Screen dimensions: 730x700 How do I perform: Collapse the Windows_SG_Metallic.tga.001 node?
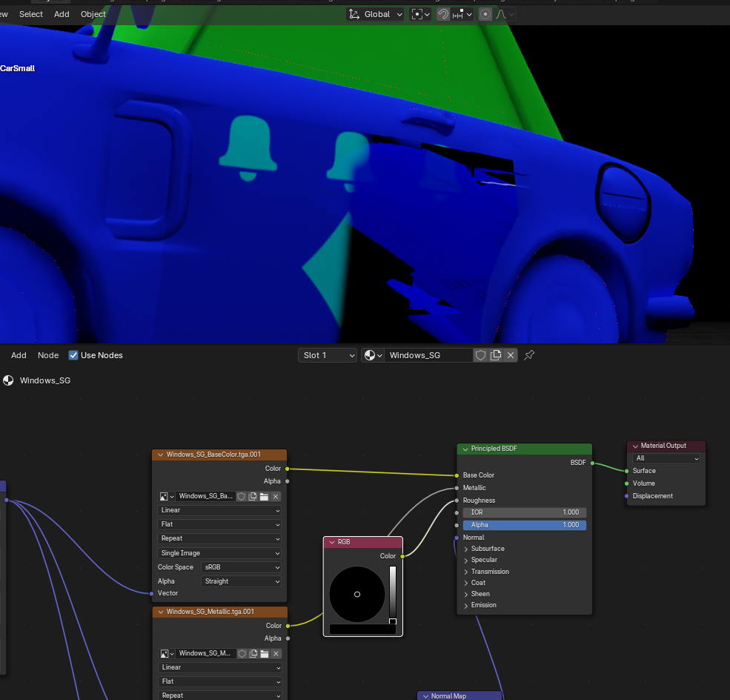coord(161,612)
